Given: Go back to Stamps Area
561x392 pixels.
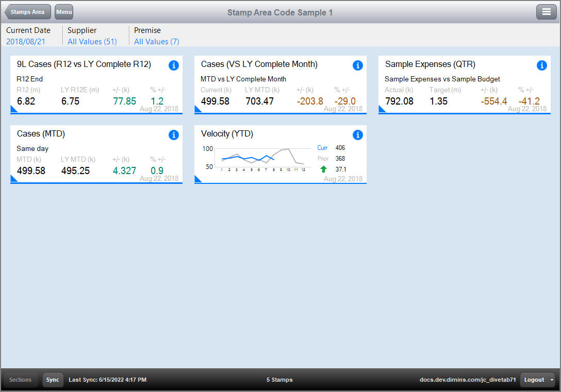Looking at the screenshot, I should pyautogui.click(x=28, y=12).
